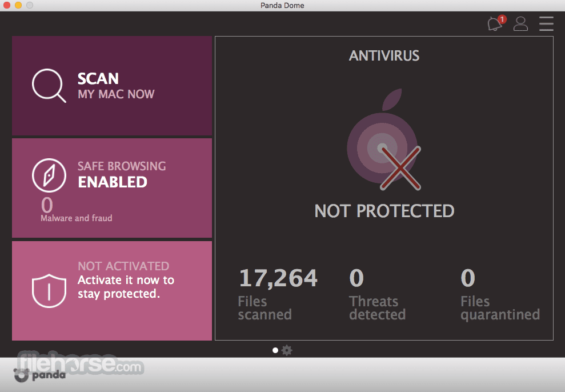Click the Panda logo at the bottom

39,375
